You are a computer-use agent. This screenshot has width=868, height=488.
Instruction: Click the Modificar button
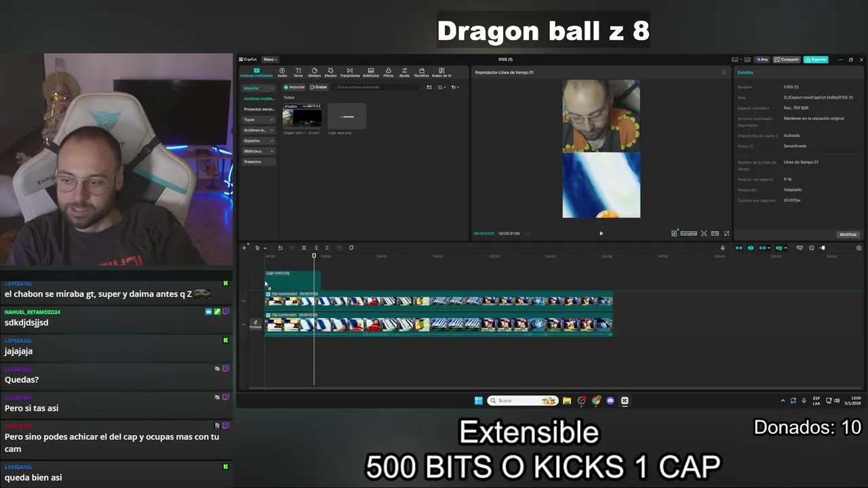[848, 235]
